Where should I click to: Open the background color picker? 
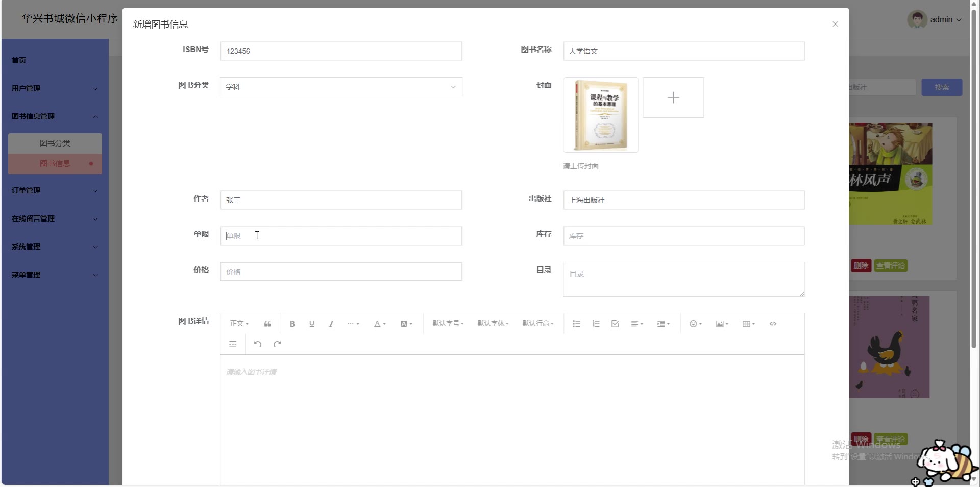tap(406, 324)
